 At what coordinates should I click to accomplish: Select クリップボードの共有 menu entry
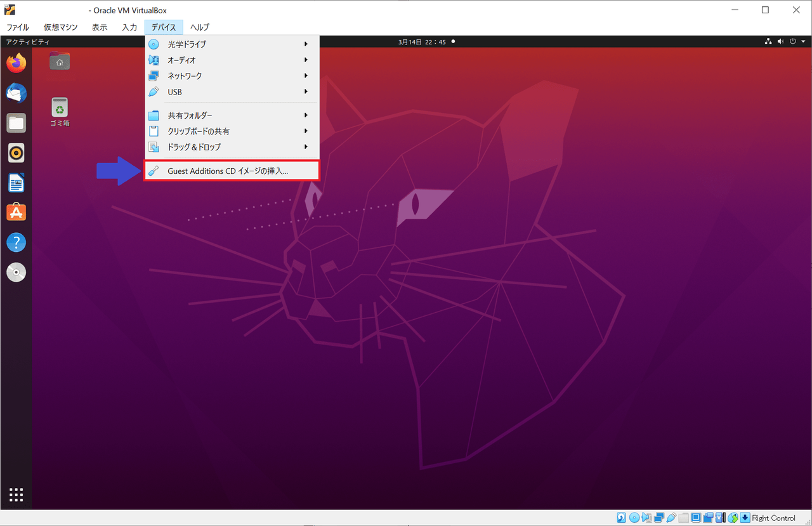click(x=232, y=131)
